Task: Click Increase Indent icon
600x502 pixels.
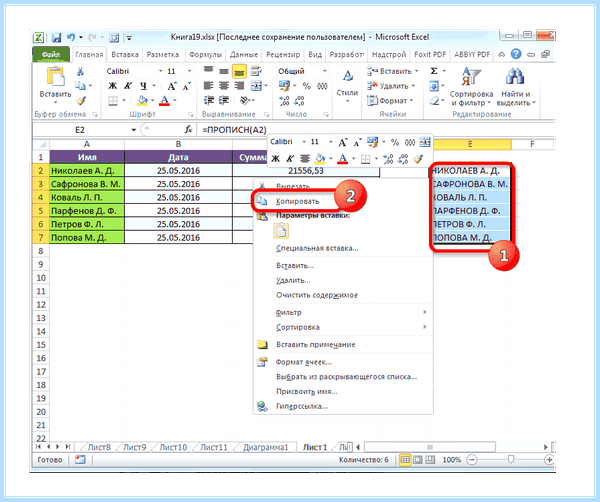Action: click(224, 100)
